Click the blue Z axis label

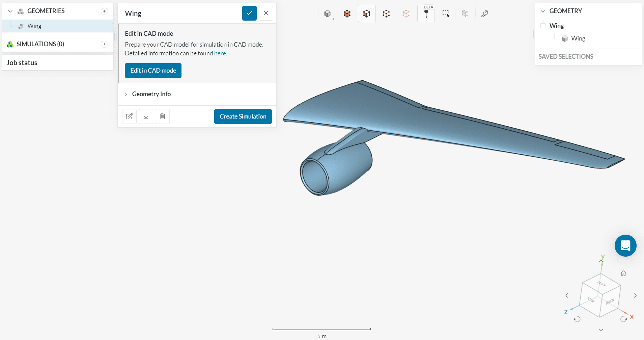tap(566, 312)
